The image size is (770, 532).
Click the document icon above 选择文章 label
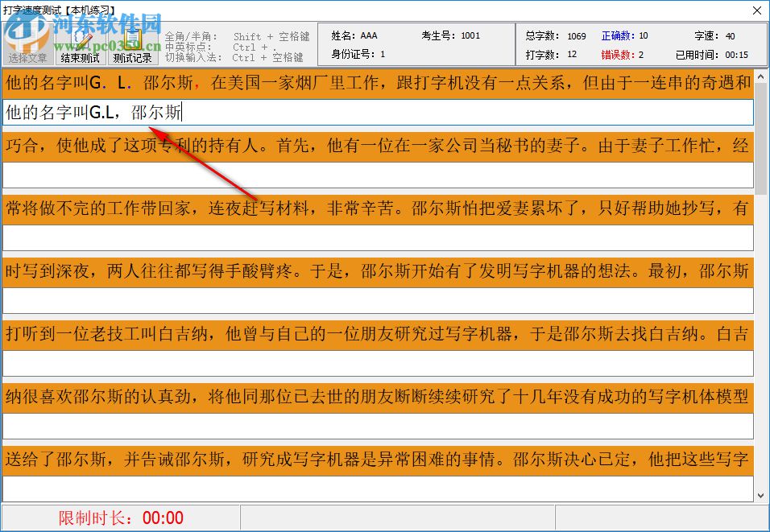[27, 39]
